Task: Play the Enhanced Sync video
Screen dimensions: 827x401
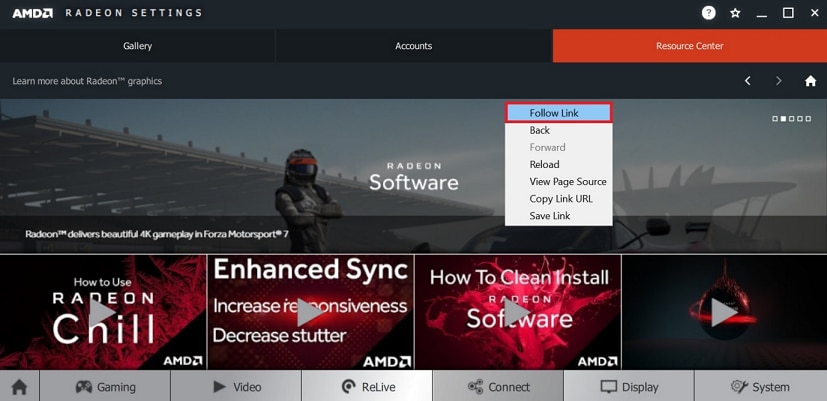Action: coord(310,312)
